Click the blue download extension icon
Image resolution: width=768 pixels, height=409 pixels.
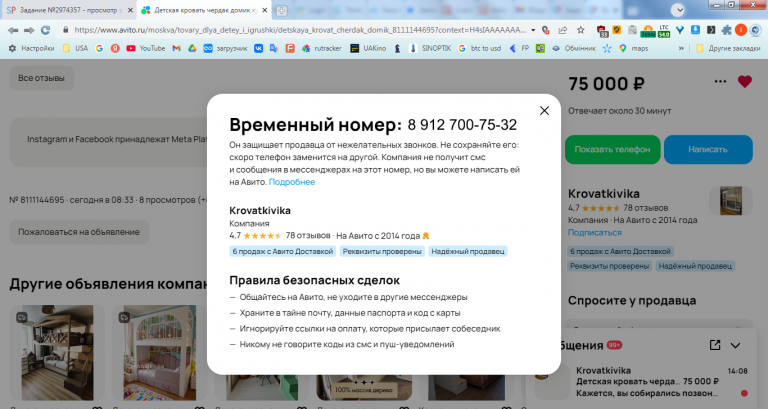695,30
